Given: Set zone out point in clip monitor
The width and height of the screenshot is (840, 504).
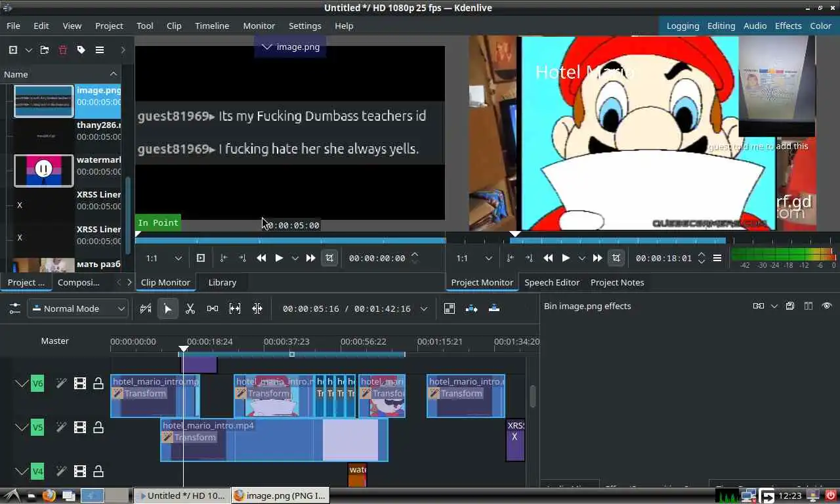Looking at the screenshot, I should [242, 258].
